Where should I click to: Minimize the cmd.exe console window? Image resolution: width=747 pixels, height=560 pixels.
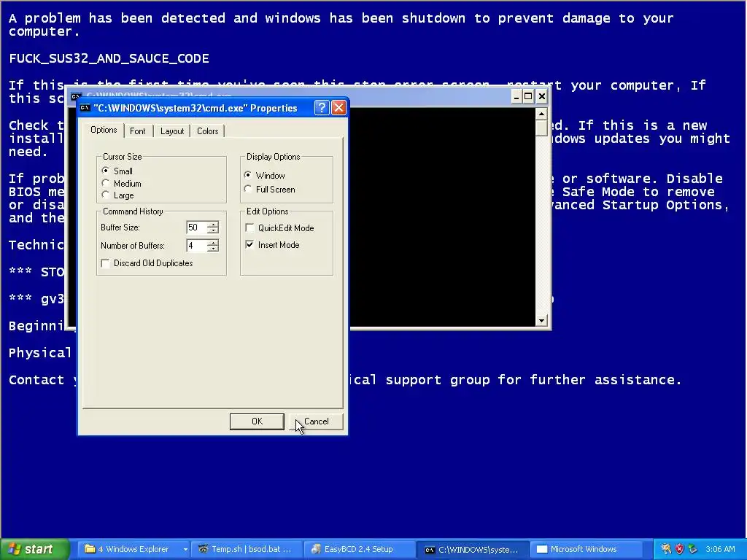tap(516, 97)
